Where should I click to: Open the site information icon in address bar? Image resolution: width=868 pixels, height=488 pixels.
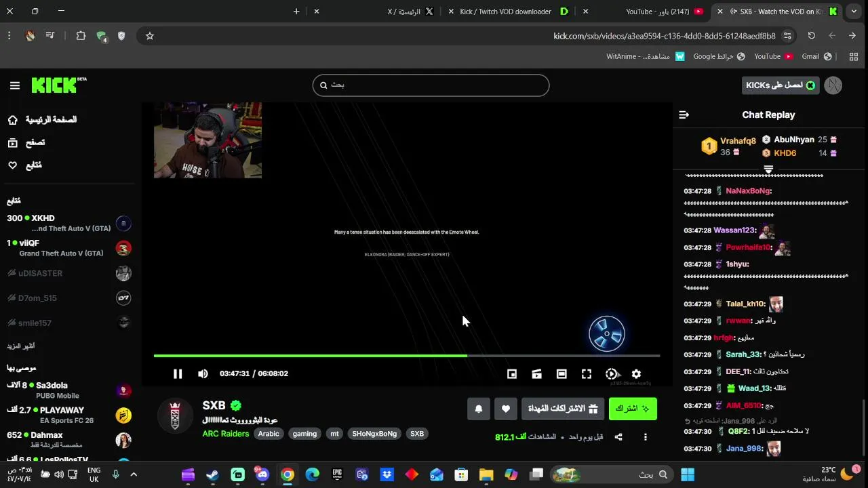787,36
